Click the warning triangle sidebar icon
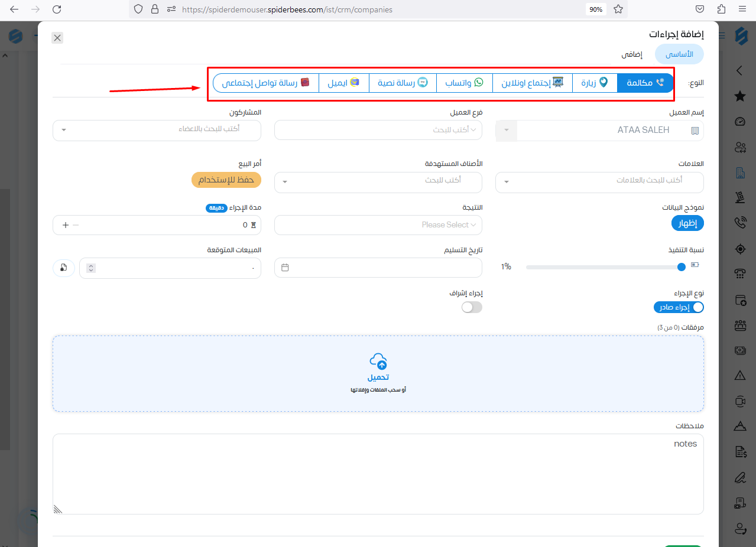Viewport: 756px width, 547px height. coord(740,375)
